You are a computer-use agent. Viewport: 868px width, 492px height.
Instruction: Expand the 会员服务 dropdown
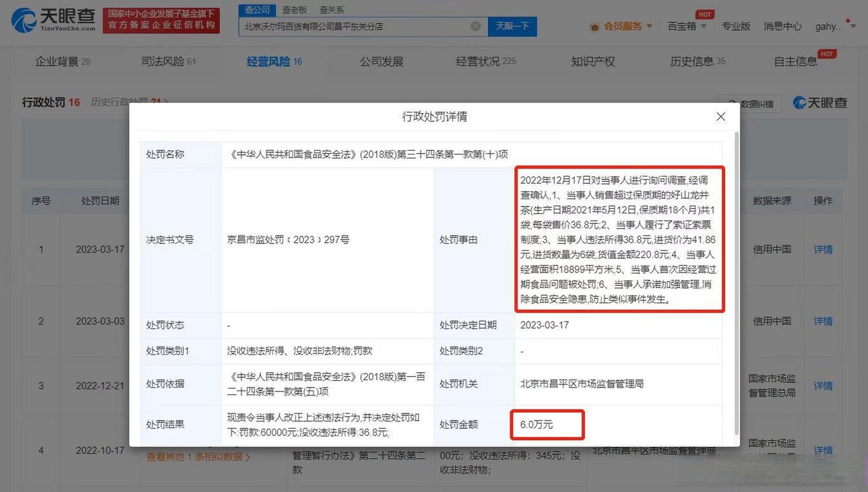pos(649,26)
